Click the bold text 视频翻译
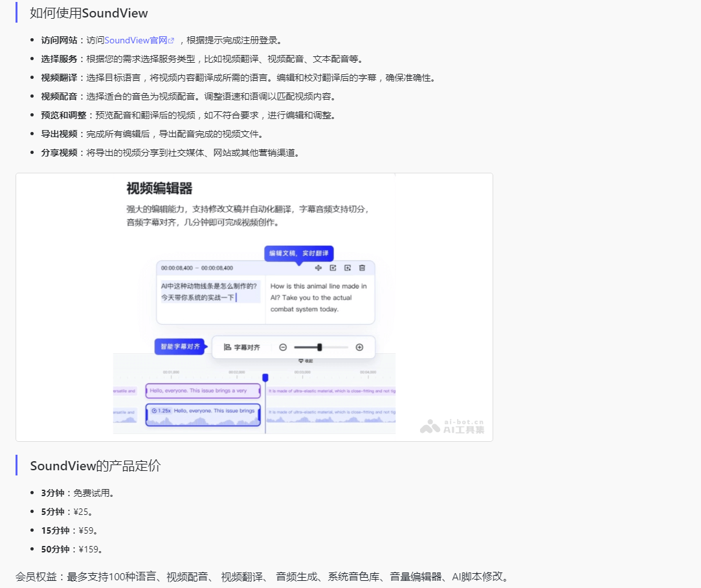701x588 pixels. tap(59, 78)
